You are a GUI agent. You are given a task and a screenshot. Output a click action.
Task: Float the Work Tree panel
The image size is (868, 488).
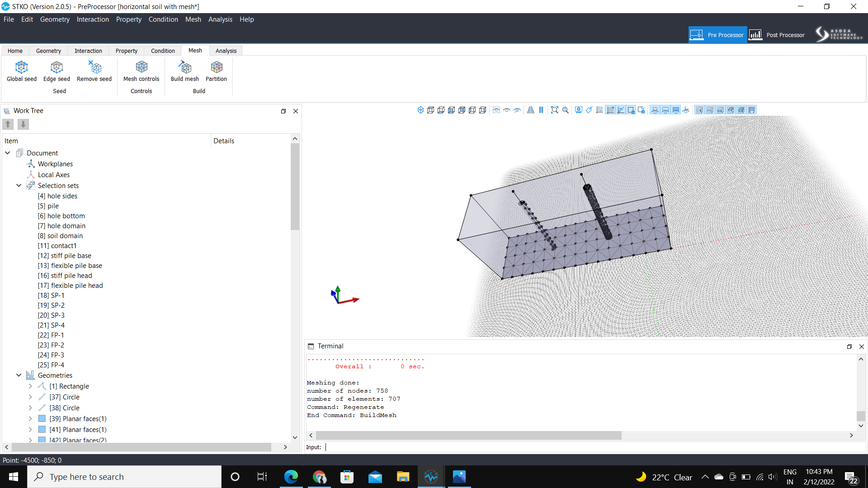point(283,111)
